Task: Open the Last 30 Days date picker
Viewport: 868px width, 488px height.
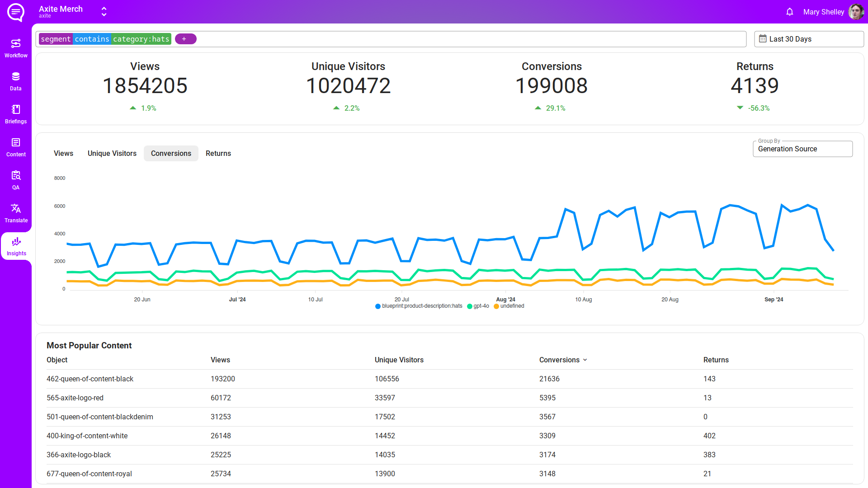Action: (808, 39)
